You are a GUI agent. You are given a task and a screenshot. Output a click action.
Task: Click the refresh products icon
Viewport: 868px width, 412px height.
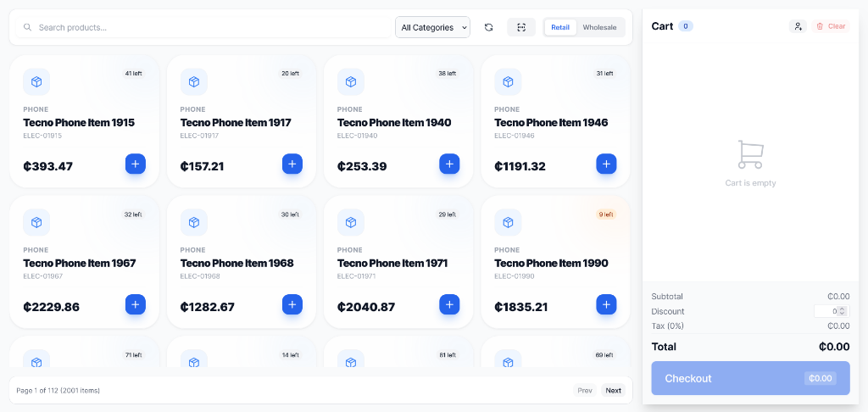pyautogui.click(x=488, y=27)
